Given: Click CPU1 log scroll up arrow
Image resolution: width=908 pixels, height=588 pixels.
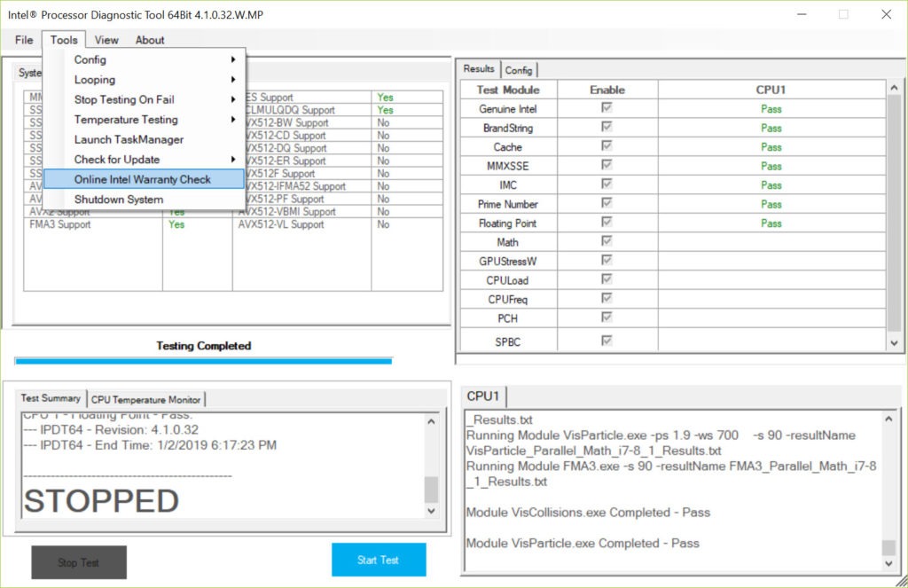Looking at the screenshot, I should pyautogui.click(x=888, y=419).
